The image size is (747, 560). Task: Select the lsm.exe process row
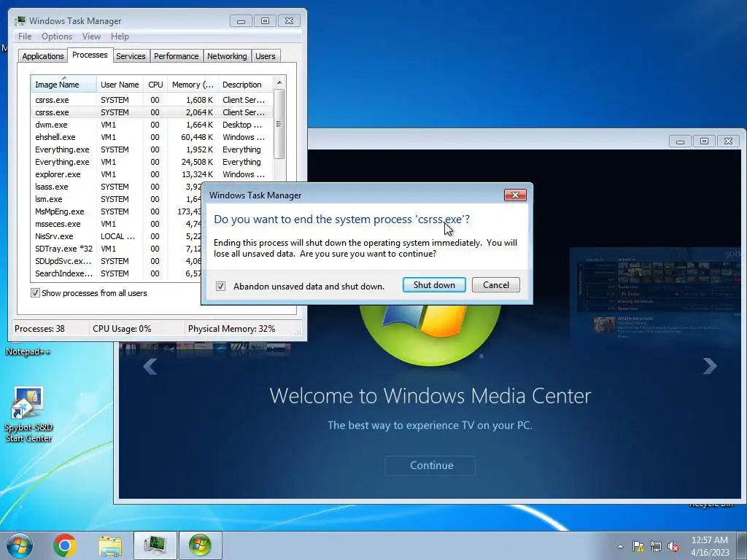click(x=116, y=199)
